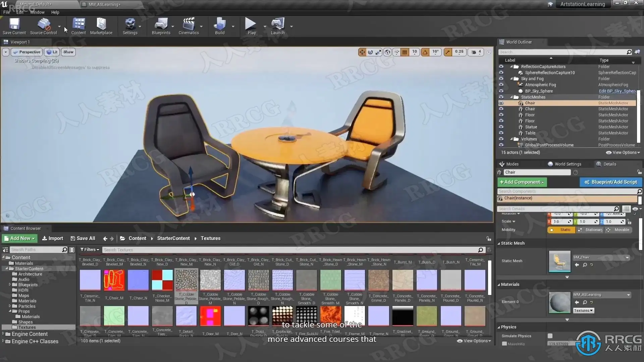Hide the Table actor using its eye icon
This screenshot has width=644, height=362.
tap(501, 133)
